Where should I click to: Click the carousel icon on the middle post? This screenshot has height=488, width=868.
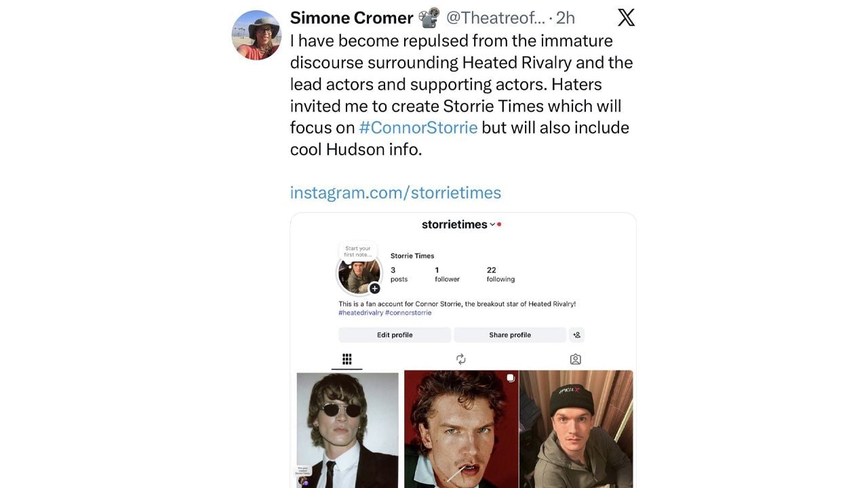pyautogui.click(x=511, y=377)
